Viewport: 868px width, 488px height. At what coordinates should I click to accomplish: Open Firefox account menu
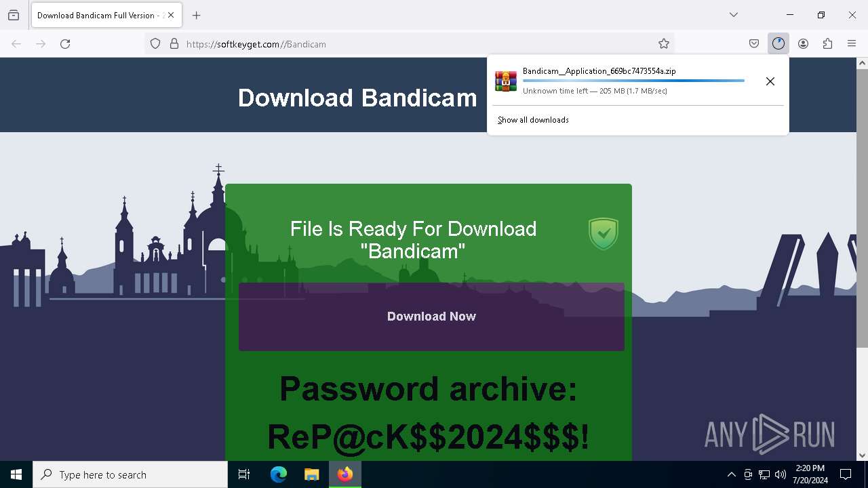click(x=803, y=43)
